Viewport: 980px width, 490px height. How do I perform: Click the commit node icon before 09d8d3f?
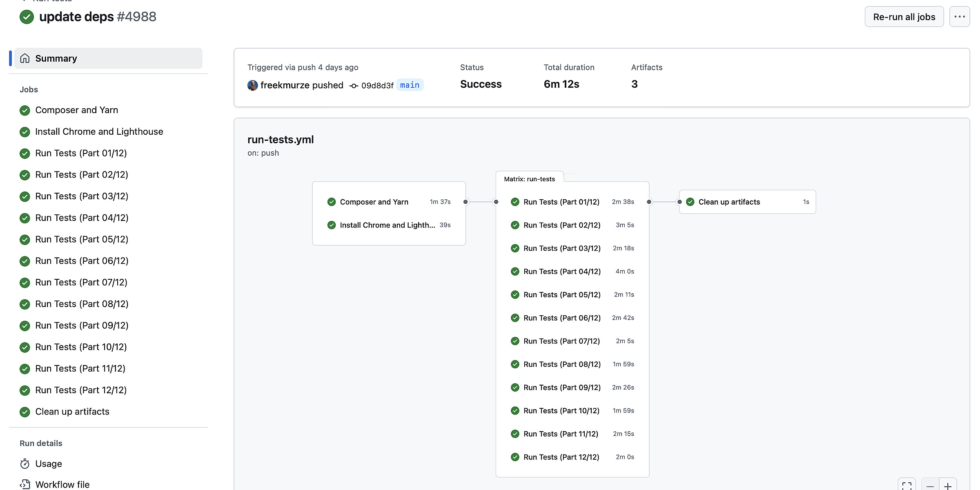click(354, 85)
